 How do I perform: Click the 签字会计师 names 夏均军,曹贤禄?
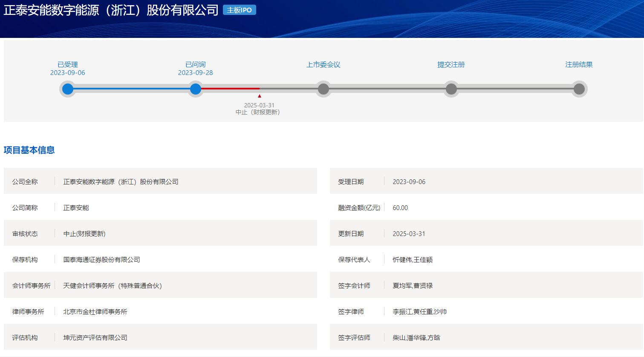[x=413, y=286]
